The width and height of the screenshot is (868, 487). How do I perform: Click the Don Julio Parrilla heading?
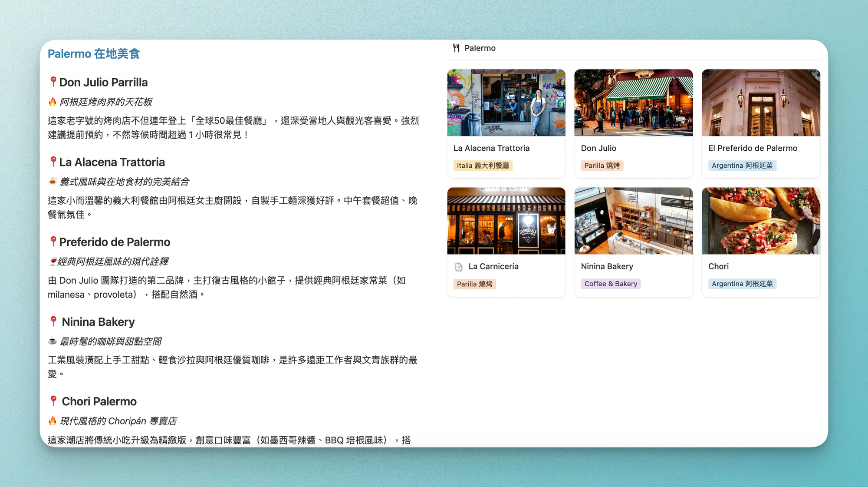103,82
